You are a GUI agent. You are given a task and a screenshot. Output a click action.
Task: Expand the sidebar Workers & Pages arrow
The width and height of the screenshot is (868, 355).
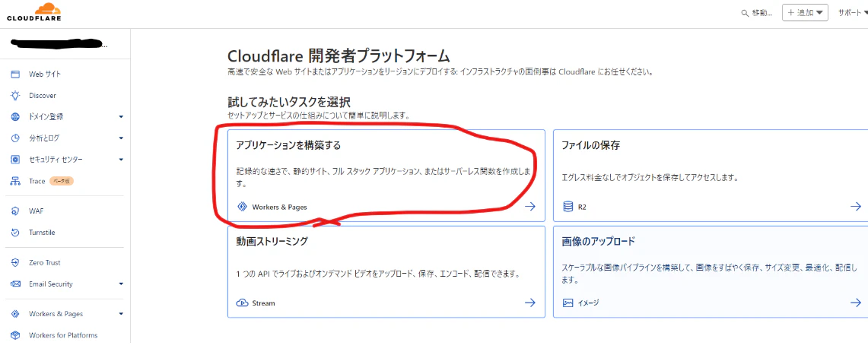tap(121, 314)
